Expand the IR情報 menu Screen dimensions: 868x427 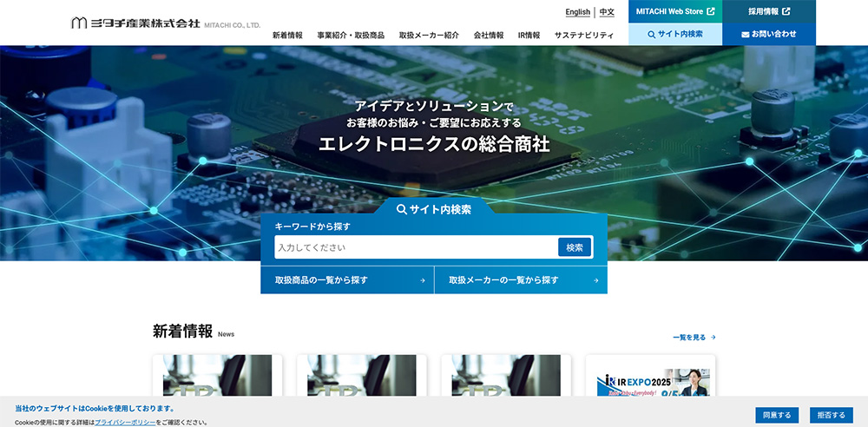[x=529, y=36]
